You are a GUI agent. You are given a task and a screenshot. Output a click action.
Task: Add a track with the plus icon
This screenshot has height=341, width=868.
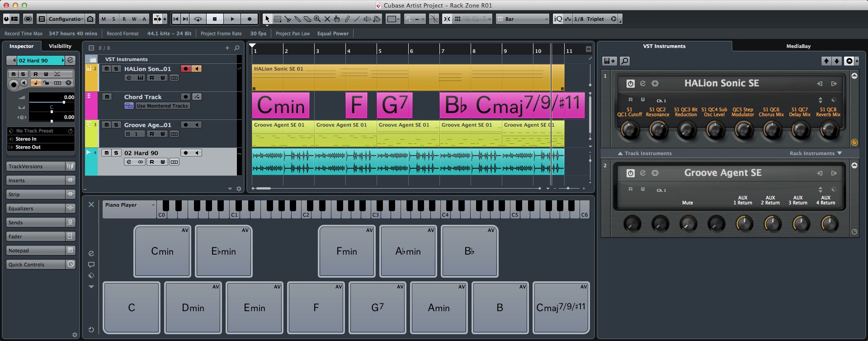pos(227,47)
